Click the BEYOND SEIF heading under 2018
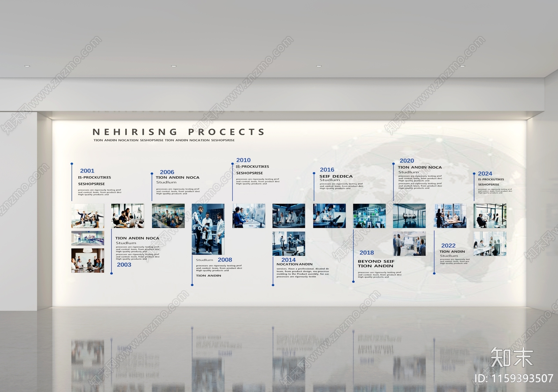Screen dimensions: 558x392 [x=376, y=261]
